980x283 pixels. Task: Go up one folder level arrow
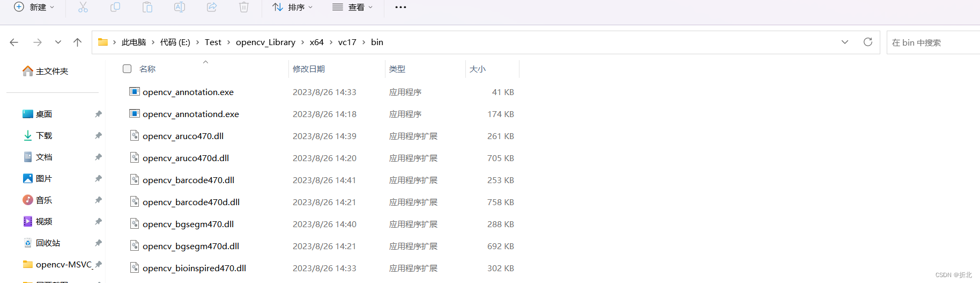pyautogui.click(x=78, y=42)
